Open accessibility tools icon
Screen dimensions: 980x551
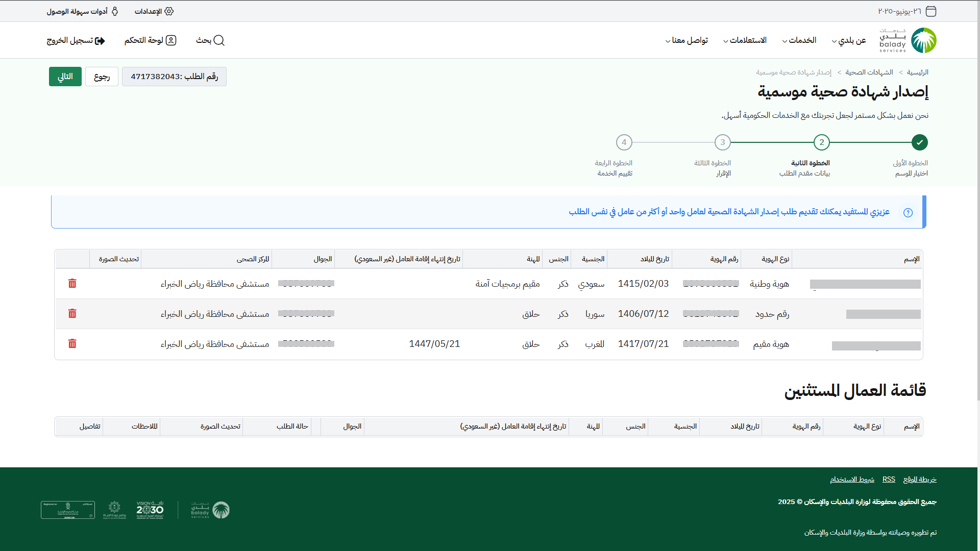115,11
